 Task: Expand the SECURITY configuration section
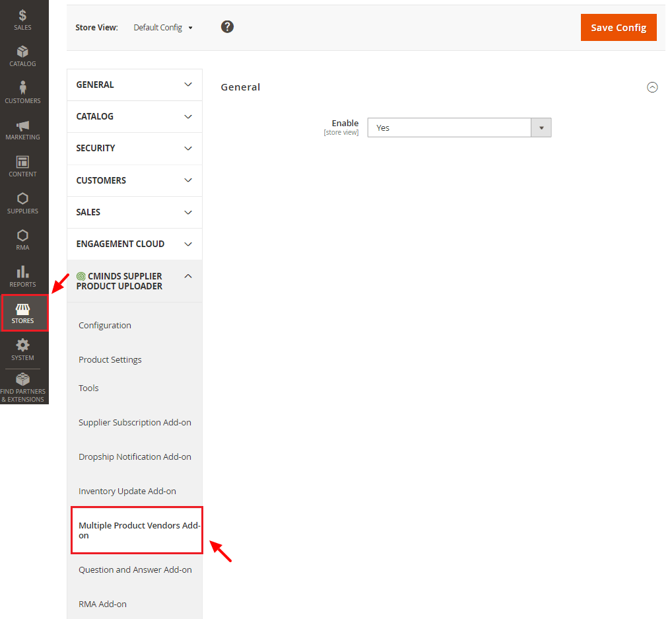[x=135, y=148]
